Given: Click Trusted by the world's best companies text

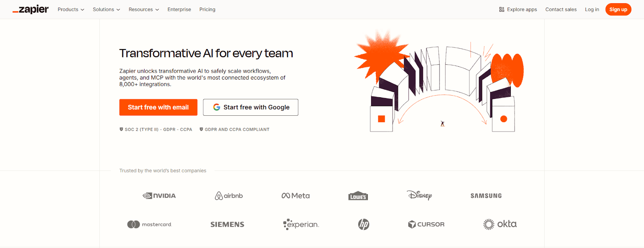Looking at the screenshot, I should pyautogui.click(x=163, y=171).
